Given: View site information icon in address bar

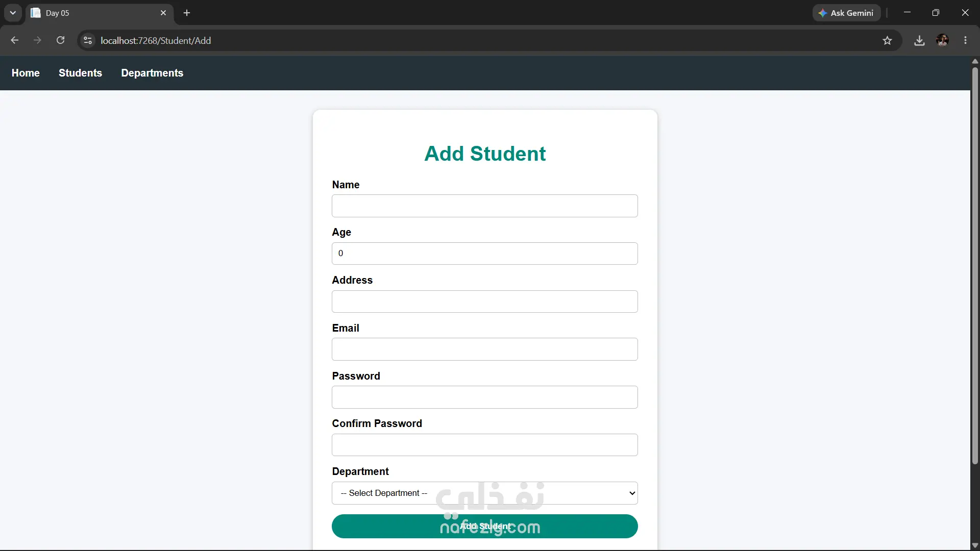Looking at the screenshot, I should (x=88, y=40).
